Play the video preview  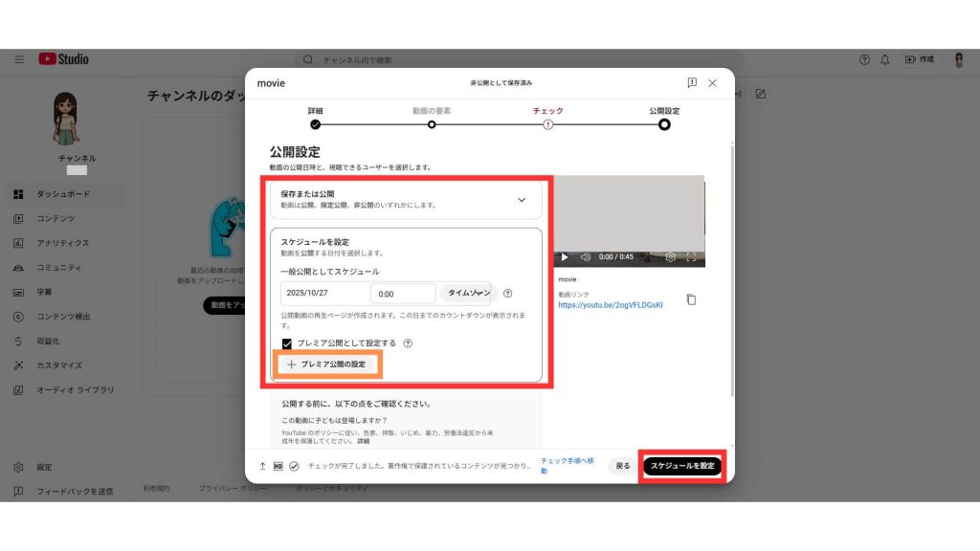(565, 257)
